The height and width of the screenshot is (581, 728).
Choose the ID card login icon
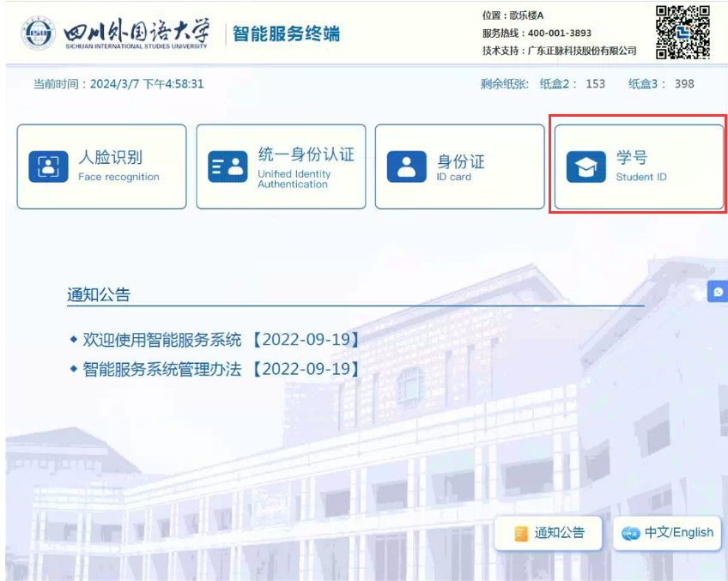[x=406, y=166]
